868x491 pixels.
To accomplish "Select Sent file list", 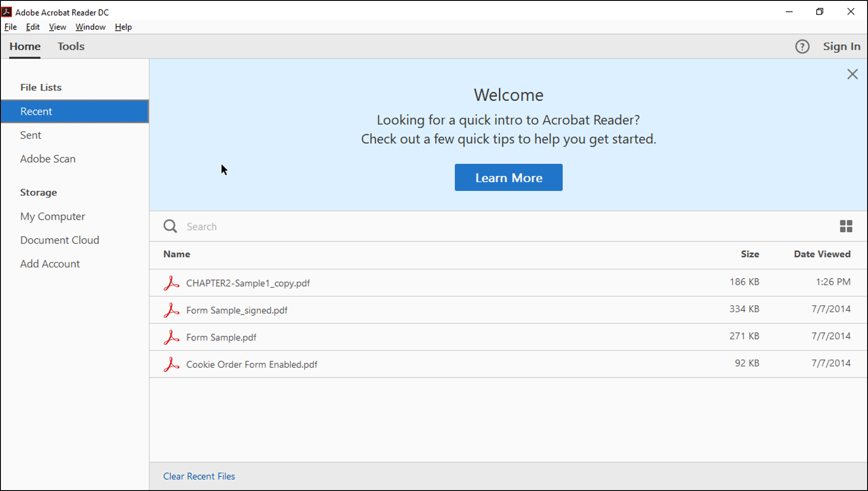I will tap(30, 135).
